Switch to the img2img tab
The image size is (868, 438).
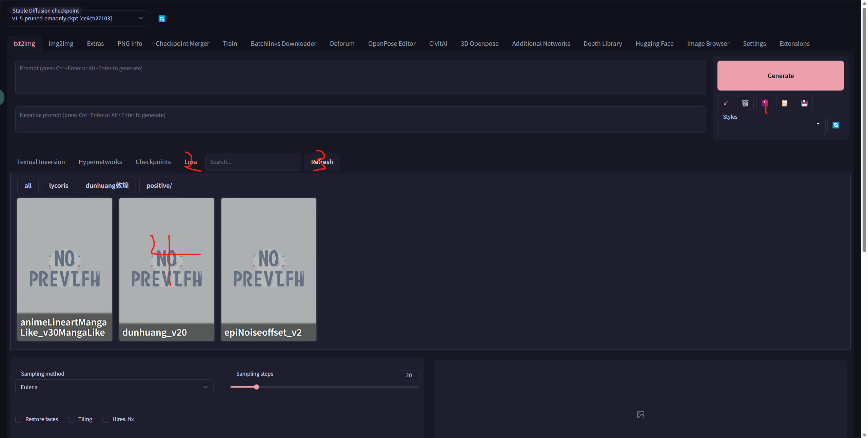[61, 44]
